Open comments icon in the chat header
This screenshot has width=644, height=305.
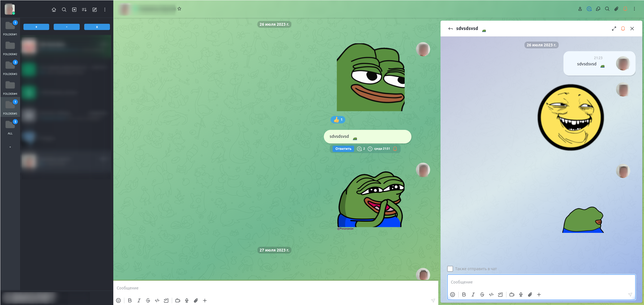[589, 9]
